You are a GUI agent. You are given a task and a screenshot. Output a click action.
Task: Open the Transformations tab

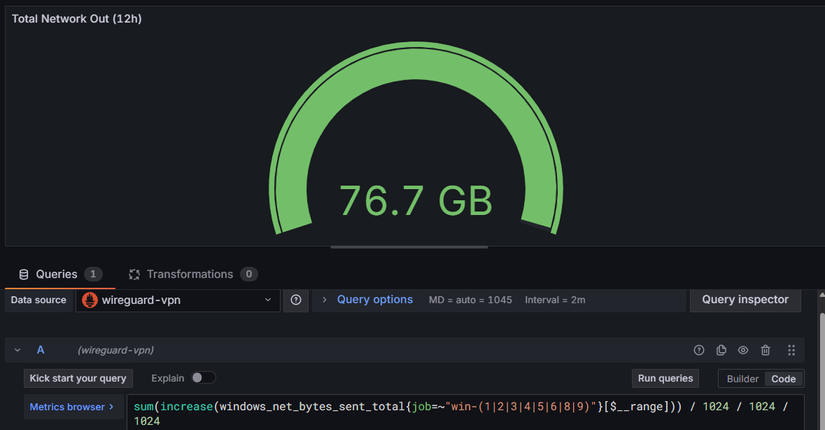point(189,274)
